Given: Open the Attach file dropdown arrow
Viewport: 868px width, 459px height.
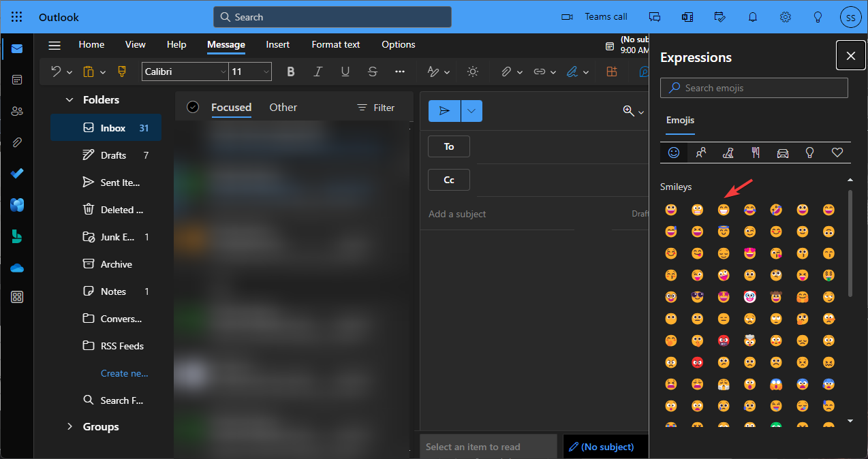Looking at the screenshot, I should [520, 72].
